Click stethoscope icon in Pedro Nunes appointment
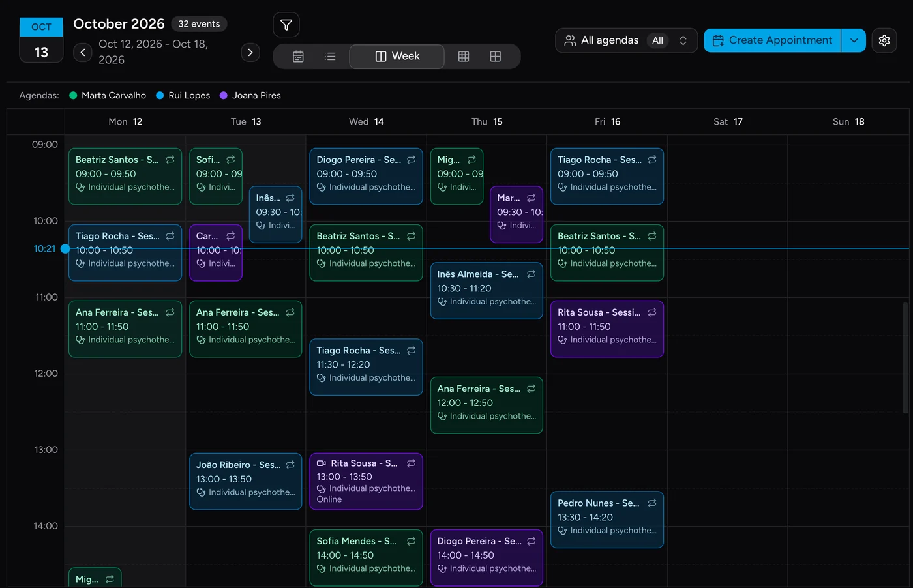Screen dimensions: 913x588 562,531
